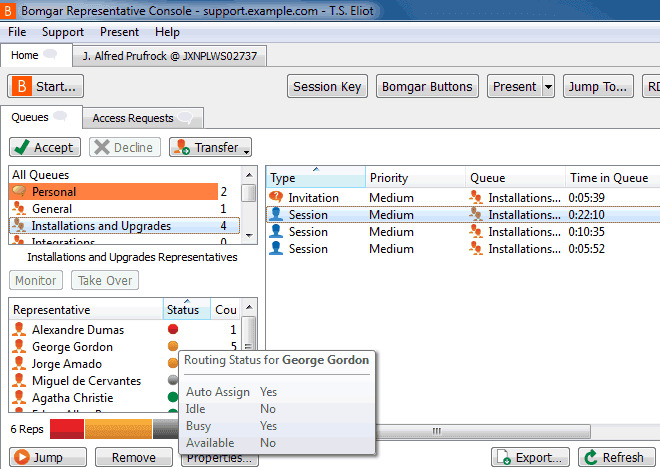
Task: Click the Jump button
Action: (48, 457)
